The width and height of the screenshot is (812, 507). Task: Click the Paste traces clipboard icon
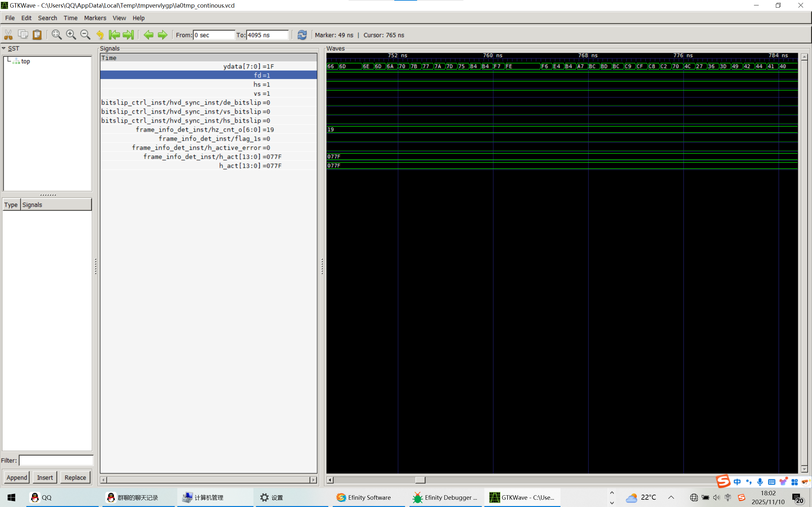click(37, 35)
